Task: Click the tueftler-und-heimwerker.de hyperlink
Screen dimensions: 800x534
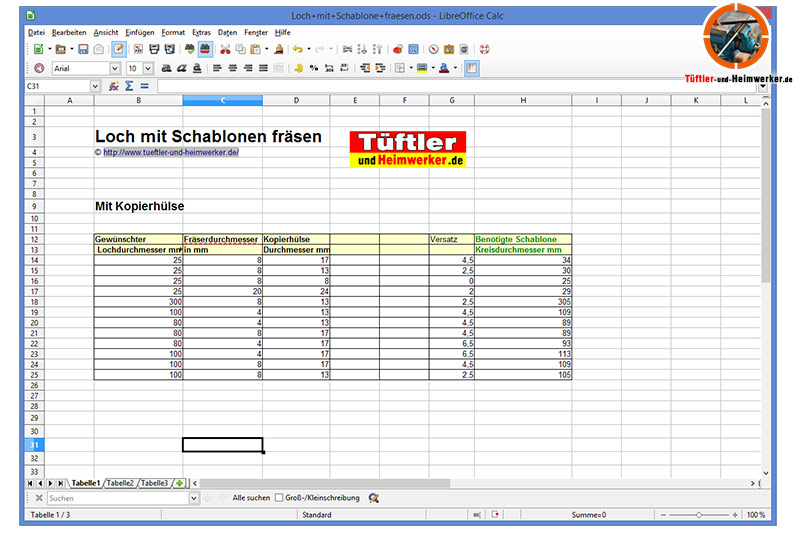Action: tap(171, 152)
